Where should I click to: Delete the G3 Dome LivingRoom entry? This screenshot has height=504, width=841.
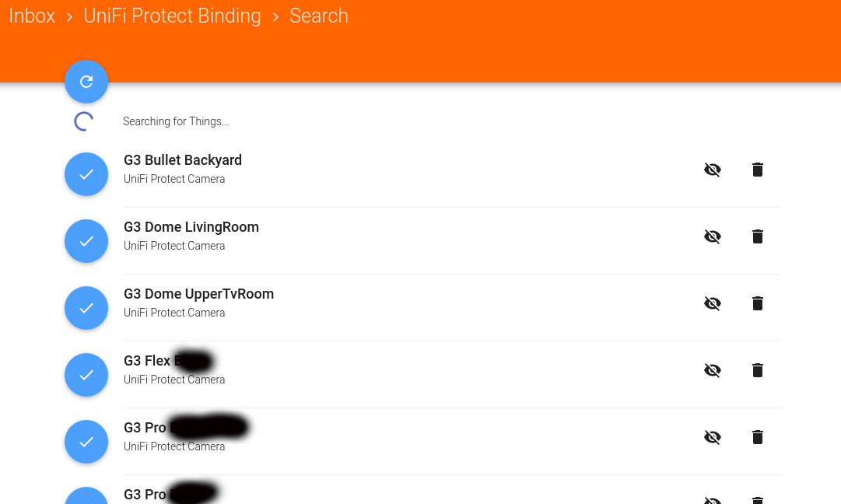coord(758,236)
